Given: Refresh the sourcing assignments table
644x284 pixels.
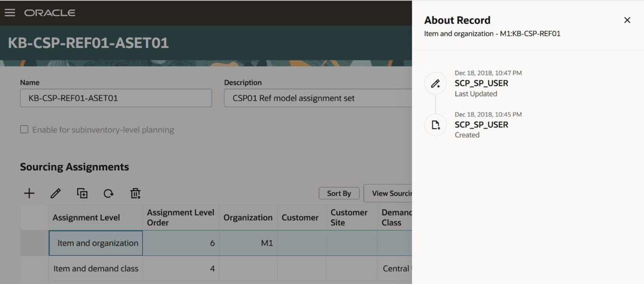Looking at the screenshot, I should click(x=109, y=193).
